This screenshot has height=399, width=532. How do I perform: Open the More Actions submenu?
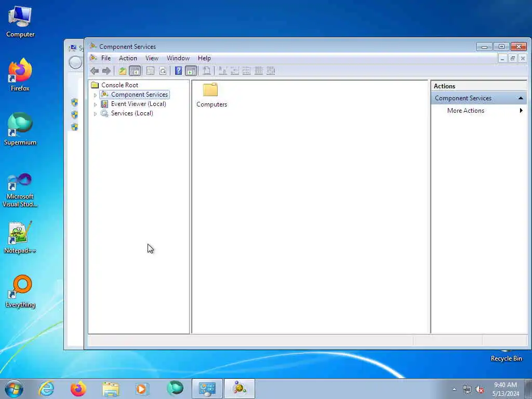(x=478, y=111)
